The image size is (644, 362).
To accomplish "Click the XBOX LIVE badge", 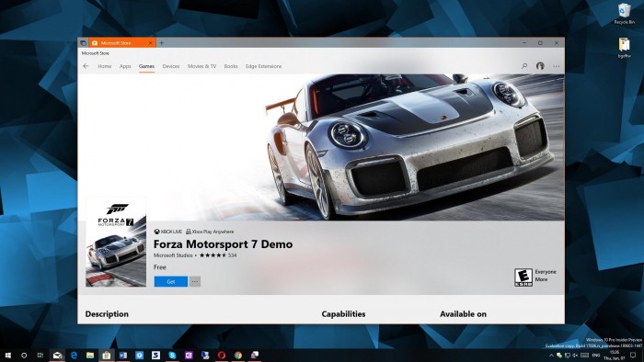I will tap(168, 232).
